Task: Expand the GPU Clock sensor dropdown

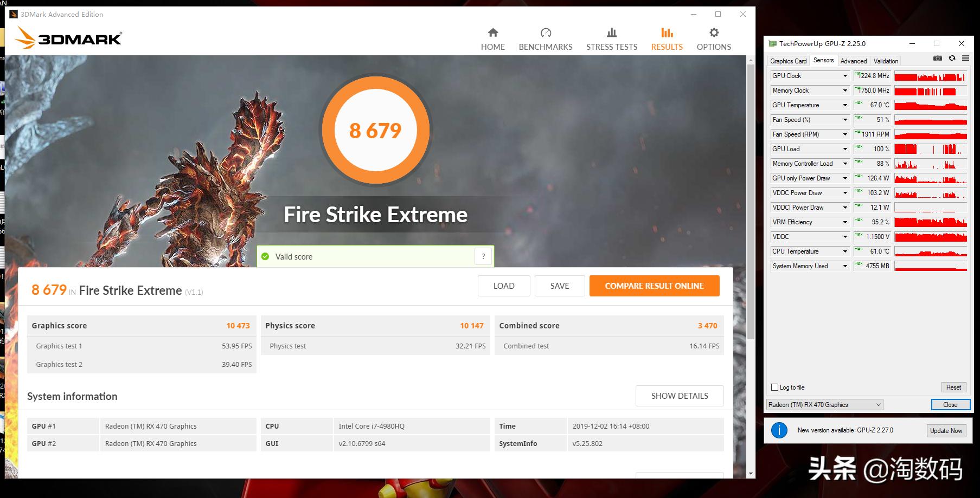Action: [x=845, y=76]
